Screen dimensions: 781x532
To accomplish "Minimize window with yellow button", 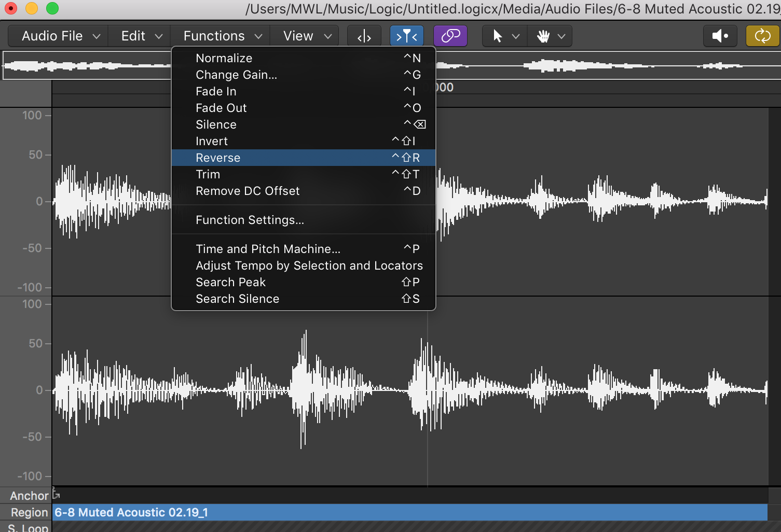I will [32, 8].
